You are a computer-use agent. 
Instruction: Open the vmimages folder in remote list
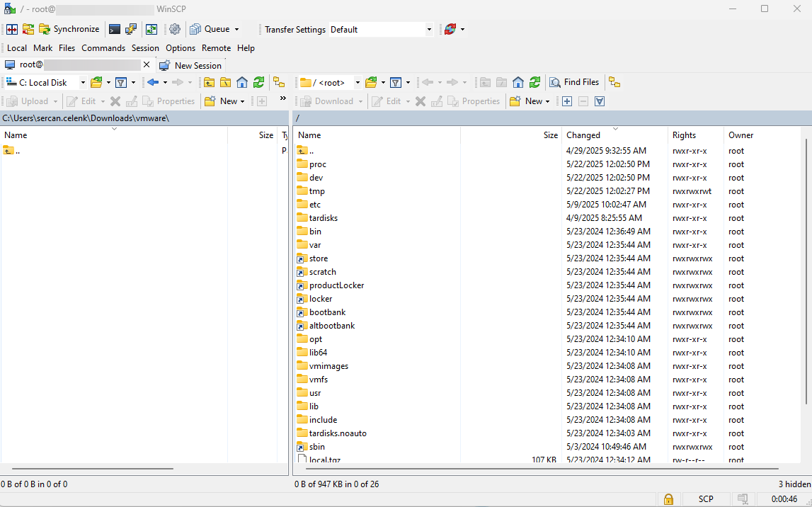pos(328,366)
